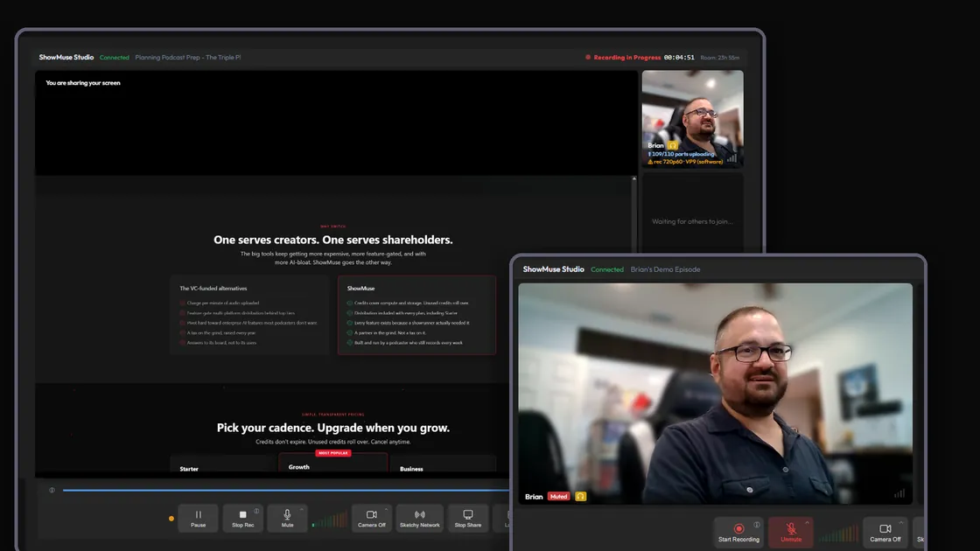Viewport: 980px width, 551px height.
Task: Click the orange status dot beside Pause
Action: [x=171, y=519]
